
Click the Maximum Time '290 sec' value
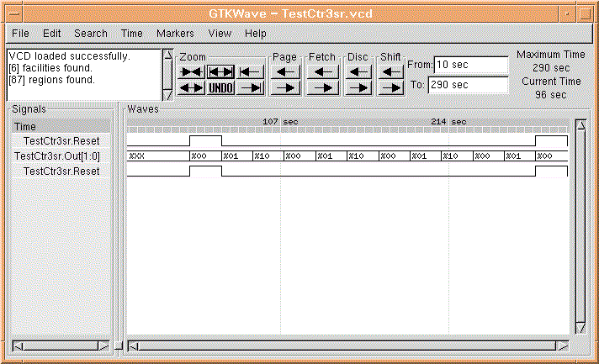click(x=551, y=68)
